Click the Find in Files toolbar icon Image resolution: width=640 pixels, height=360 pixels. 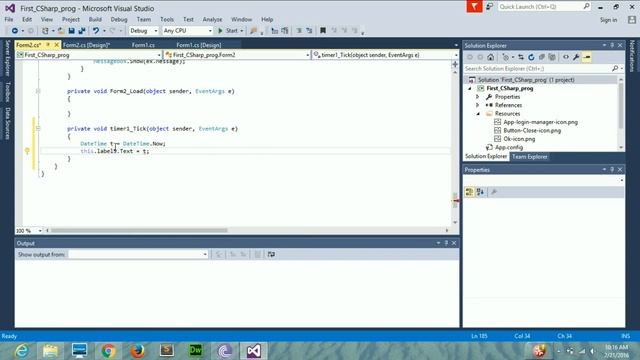click(x=253, y=31)
